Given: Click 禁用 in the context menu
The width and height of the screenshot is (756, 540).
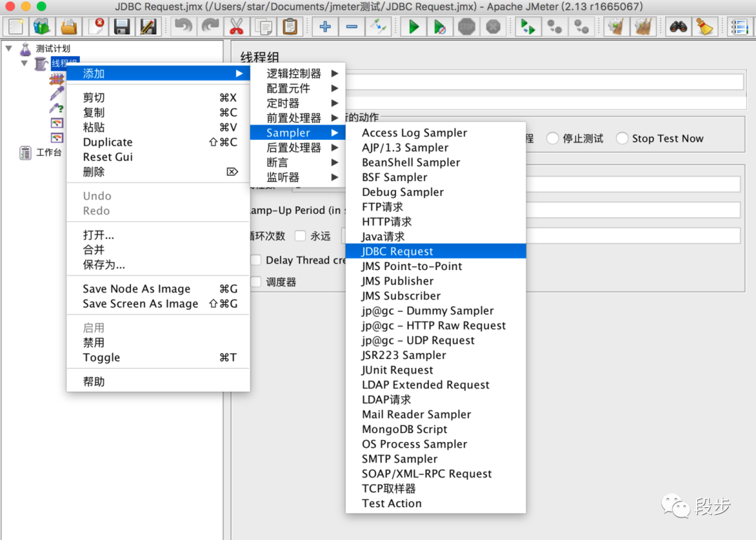Looking at the screenshot, I should tap(158, 343).
